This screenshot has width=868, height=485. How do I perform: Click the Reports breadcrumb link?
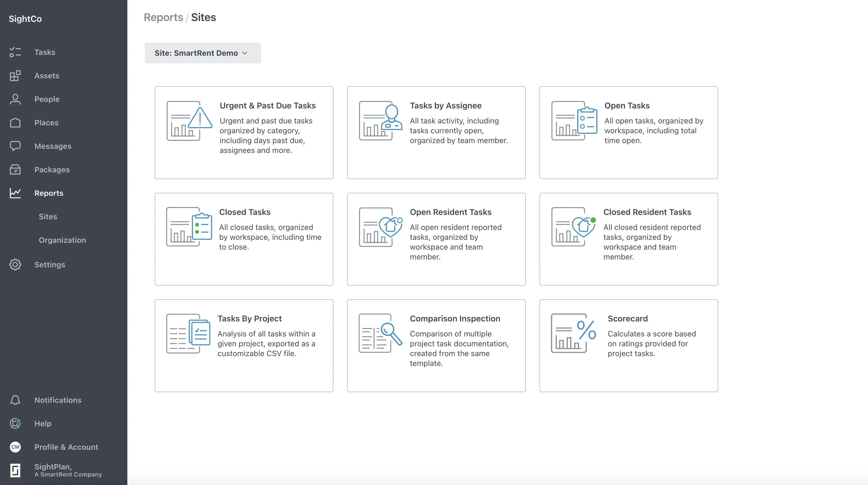click(163, 17)
